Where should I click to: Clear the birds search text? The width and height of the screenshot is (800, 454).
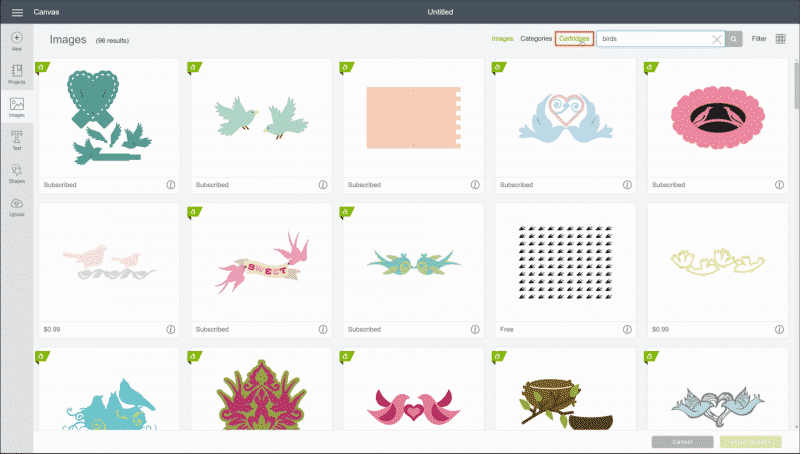coord(716,39)
